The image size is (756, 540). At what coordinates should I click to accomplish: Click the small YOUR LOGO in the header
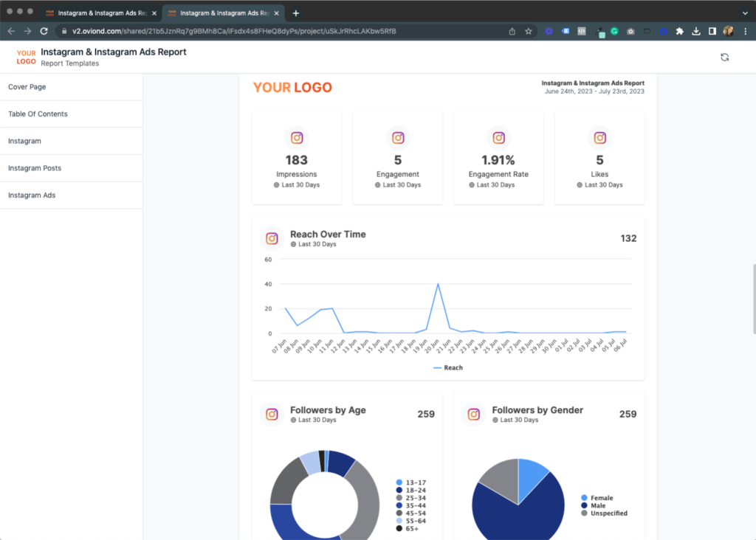pyautogui.click(x=26, y=58)
